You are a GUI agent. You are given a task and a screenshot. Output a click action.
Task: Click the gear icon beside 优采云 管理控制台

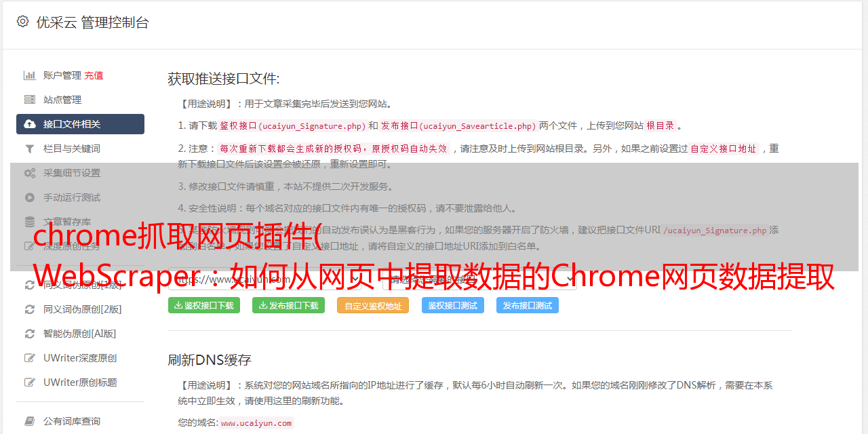(22, 22)
